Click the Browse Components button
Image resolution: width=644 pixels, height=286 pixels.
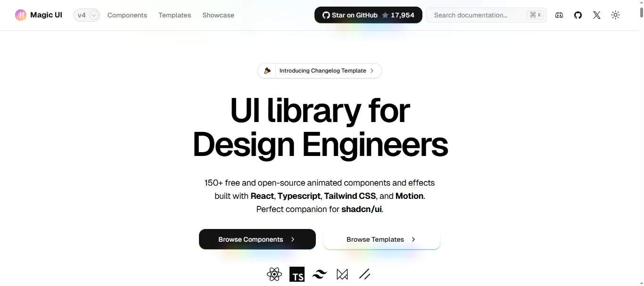257,239
